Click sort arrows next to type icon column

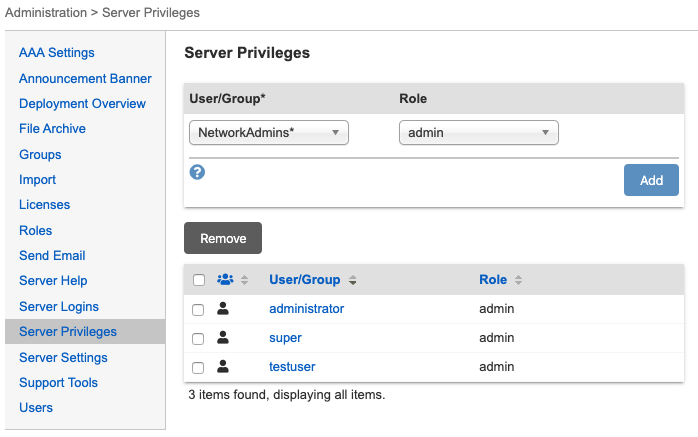pyautogui.click(x=244, y=280)
